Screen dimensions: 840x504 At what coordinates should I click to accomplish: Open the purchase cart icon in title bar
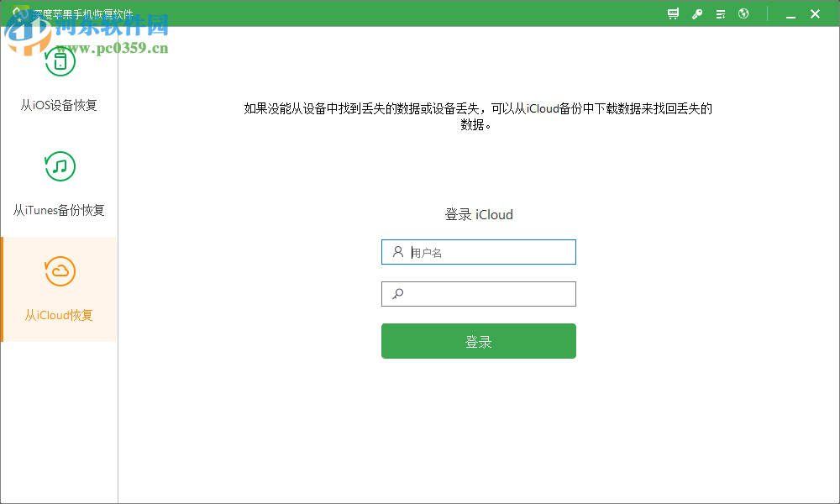coord(672,13)
